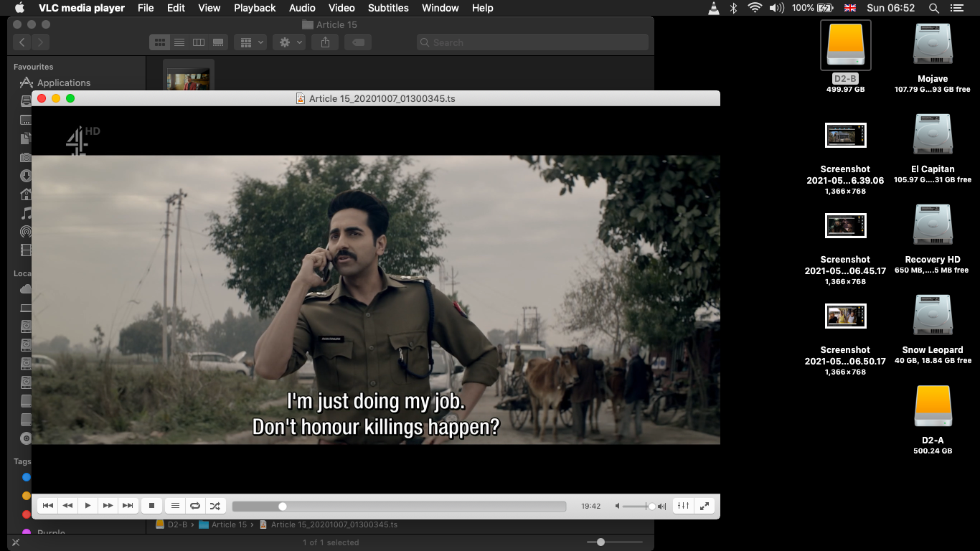The width and height of the screenshot is (980, 551).
Task: Open Spotlight search
Action: [x=934, y=8]
